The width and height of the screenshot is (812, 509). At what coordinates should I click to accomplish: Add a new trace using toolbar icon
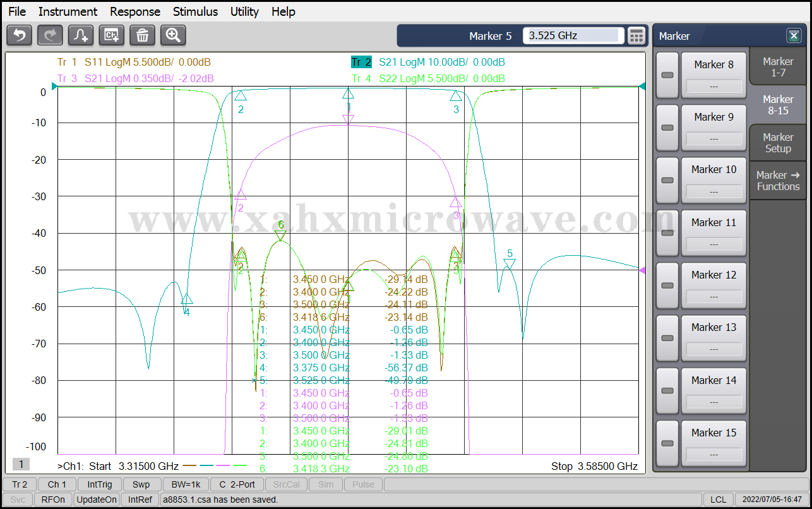(81, 35)
